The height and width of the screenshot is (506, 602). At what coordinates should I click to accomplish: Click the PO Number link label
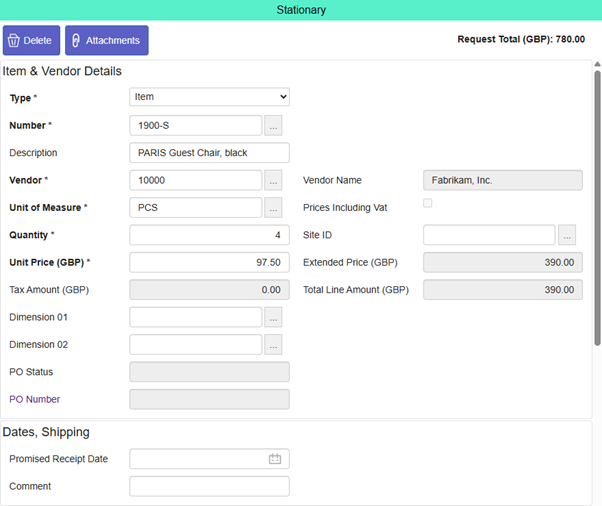35,399
